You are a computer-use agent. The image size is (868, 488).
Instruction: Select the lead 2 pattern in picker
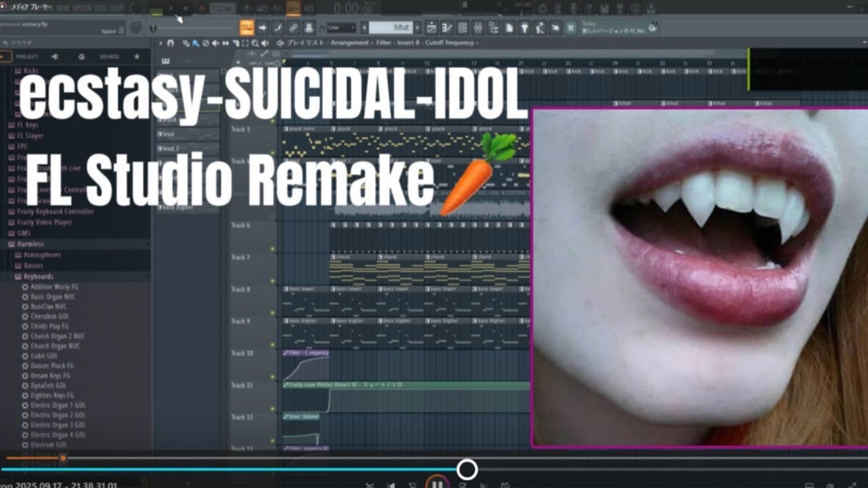click(189, 148)
